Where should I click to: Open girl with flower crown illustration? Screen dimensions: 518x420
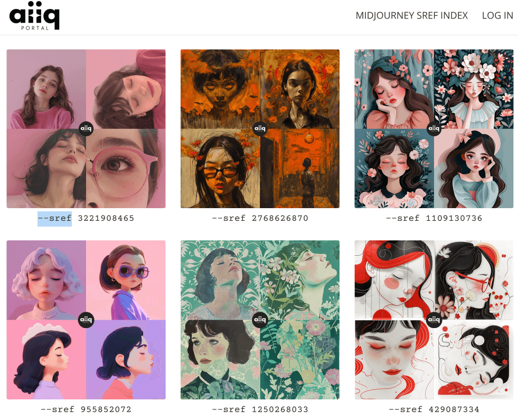coord(474,89)
